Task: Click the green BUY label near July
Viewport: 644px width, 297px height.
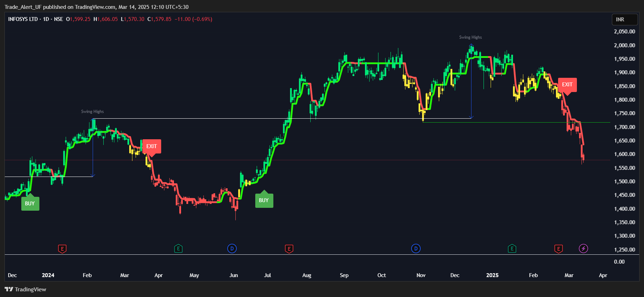Action: [x=264, y=200]
